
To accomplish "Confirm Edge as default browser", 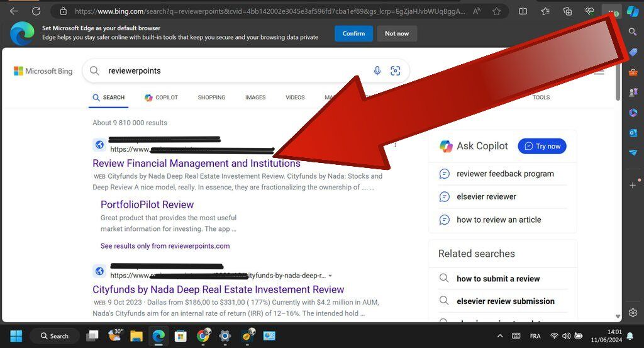I will pyautogui.click(x=353, y=33).
